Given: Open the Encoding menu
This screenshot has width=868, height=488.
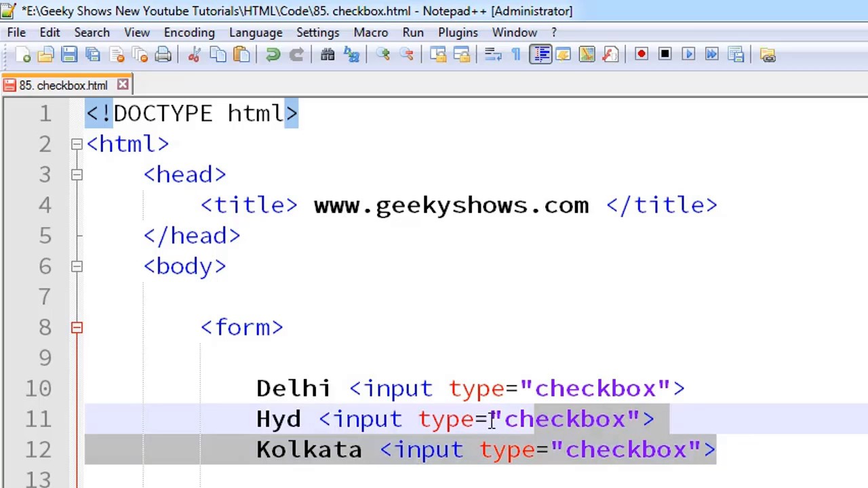Looking at the screenshot, I should (189, 33).
